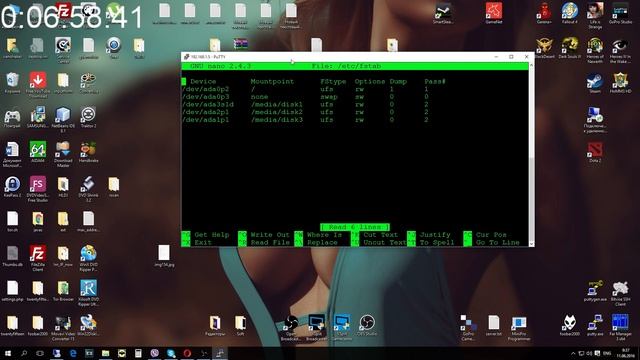Launch the DVD Shrink 3.2 shortcut
This screenshot has height=360, width=640.
coord(88,188)
